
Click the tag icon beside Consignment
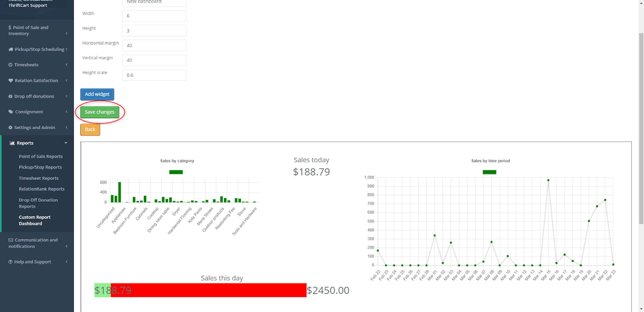click(x=11, y=112)
